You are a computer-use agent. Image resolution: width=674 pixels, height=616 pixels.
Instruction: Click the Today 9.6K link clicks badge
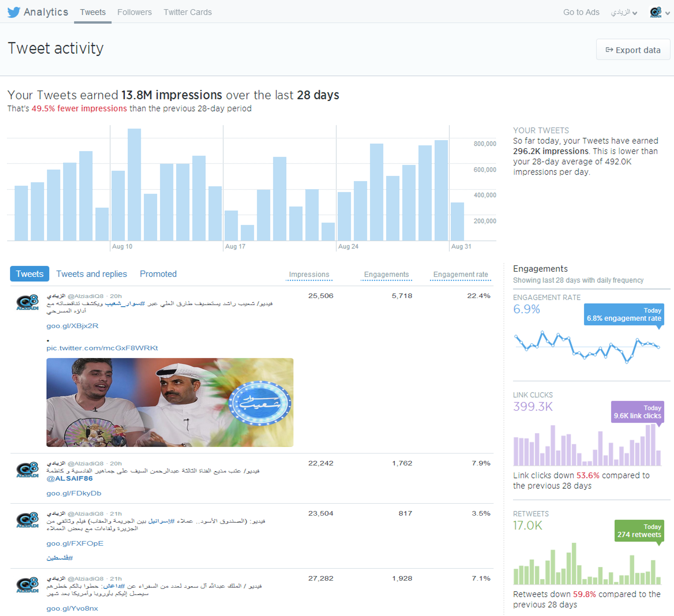[637, 411]
